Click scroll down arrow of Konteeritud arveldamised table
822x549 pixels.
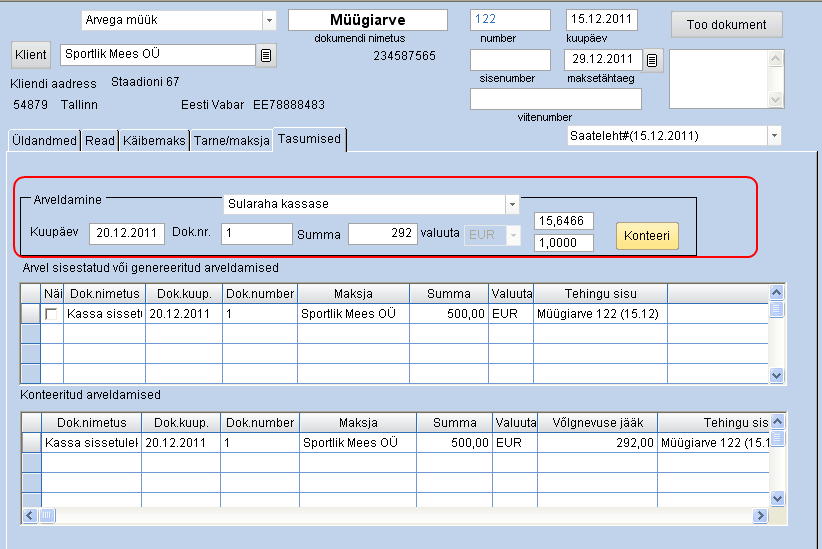777,499
